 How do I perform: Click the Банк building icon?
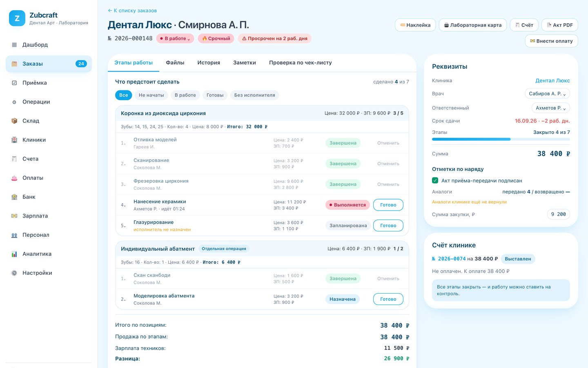coord(14,197)
